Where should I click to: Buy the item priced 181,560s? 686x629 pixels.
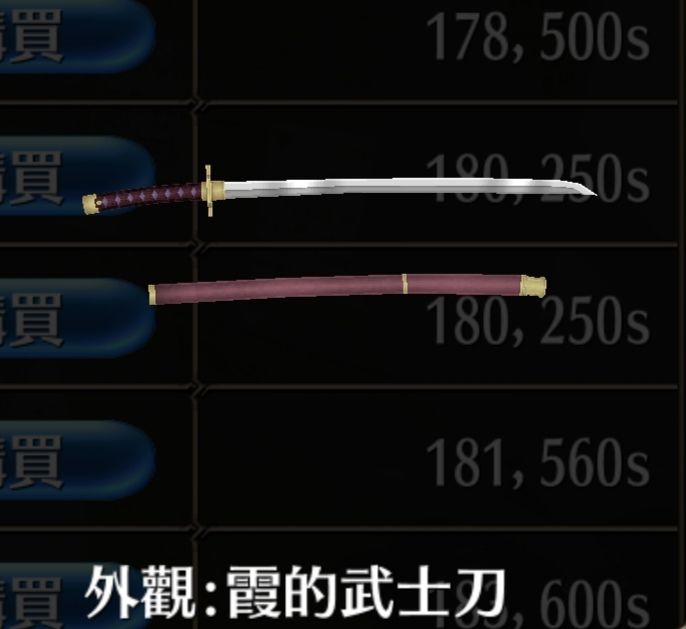[x=77, y=460]
